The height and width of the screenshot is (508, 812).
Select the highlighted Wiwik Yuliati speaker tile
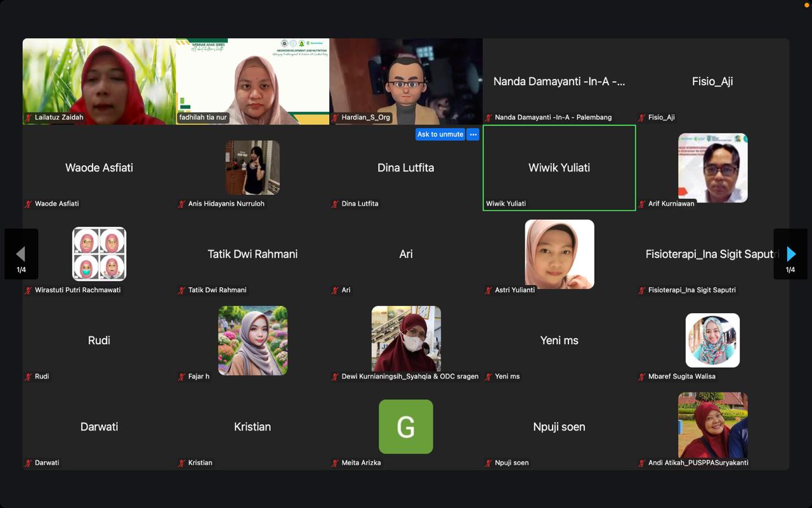click(x=559, y=168)
